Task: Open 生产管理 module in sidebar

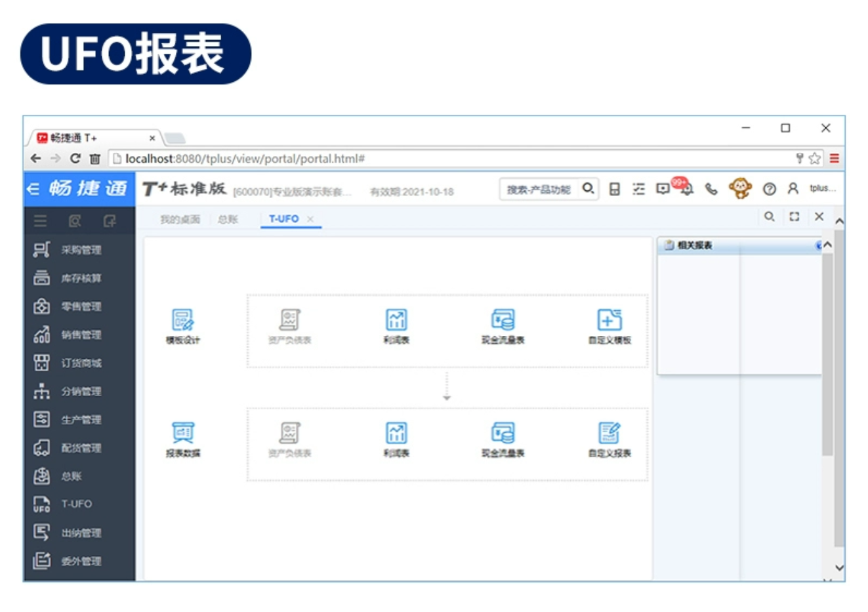Action: 68,419
